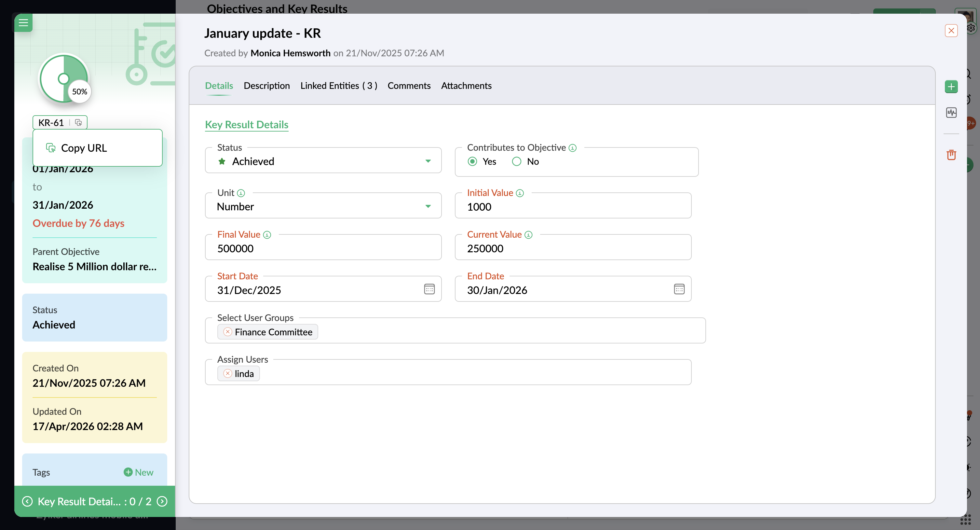This screenshot has width=980, height=530.
Task: Open the activity log icon
Action: [951, 113]
